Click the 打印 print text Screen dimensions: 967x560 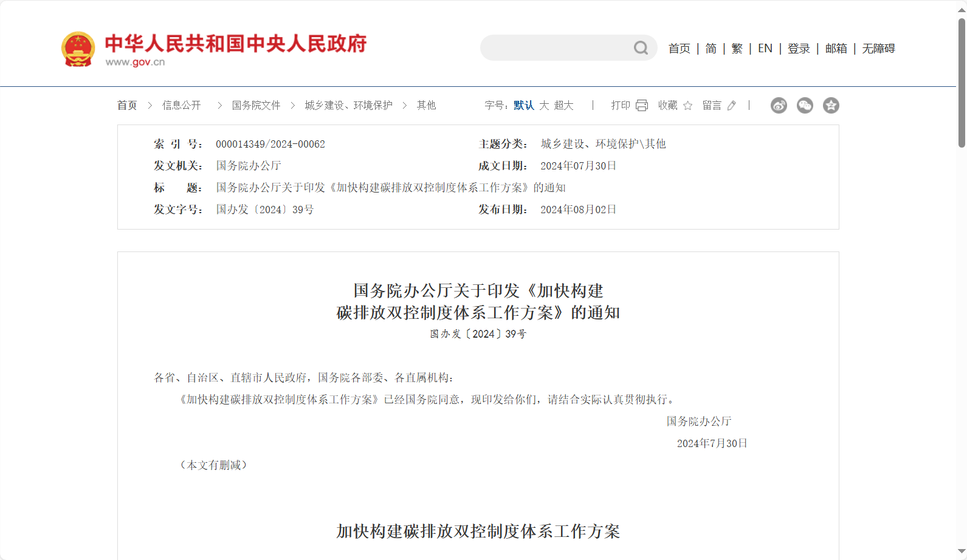tap(621, 106)
